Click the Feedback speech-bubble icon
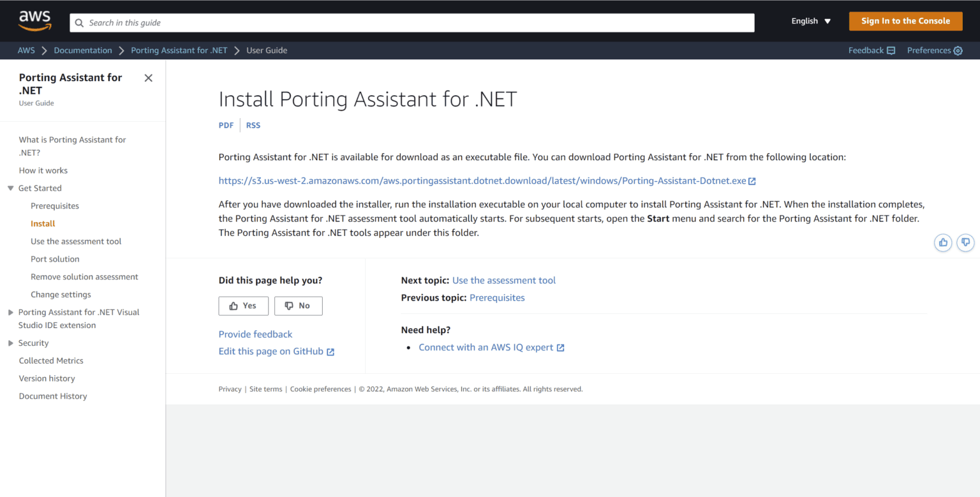The height and width of the screenshot is (497, 980). (x=892, y=50)
